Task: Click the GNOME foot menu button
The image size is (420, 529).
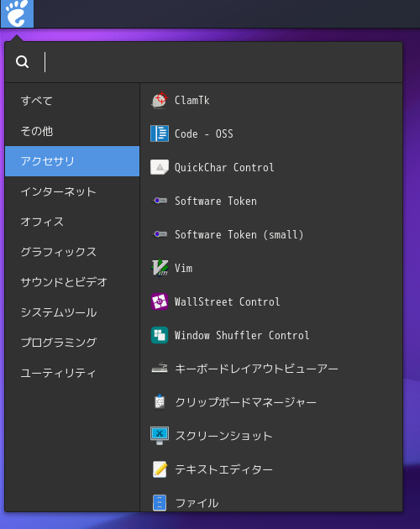Action: pos(17,13)
